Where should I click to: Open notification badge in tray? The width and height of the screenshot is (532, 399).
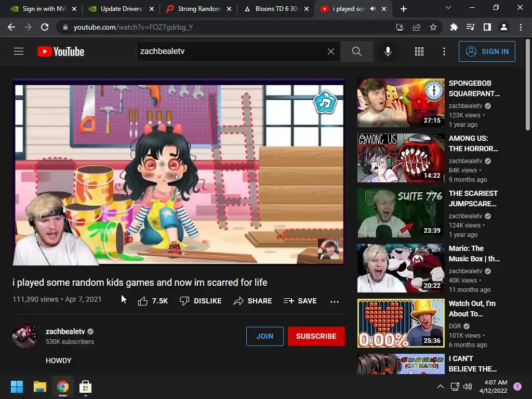coord(517,386)
